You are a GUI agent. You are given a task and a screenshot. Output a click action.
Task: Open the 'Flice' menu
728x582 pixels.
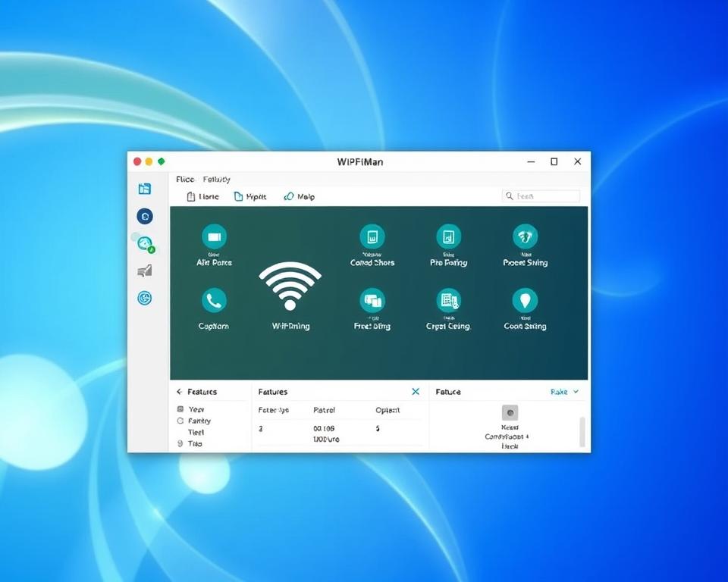click(185, 179)
